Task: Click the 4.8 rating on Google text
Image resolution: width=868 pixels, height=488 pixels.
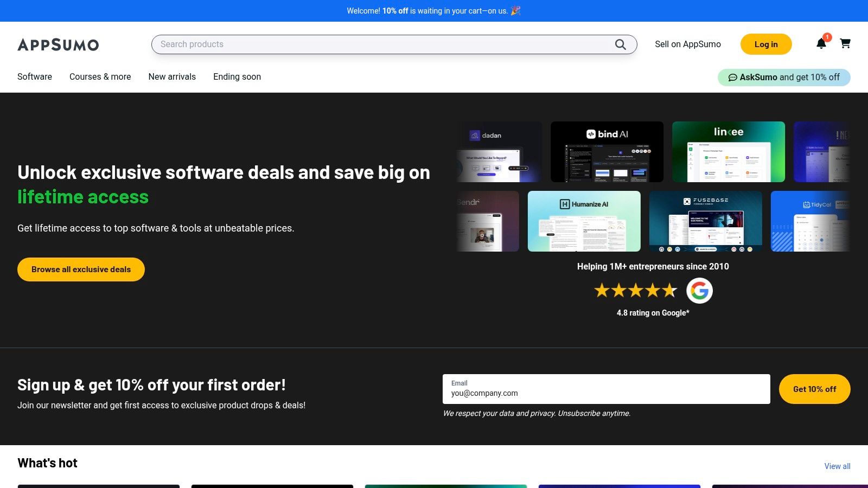Action: point(653,313)
